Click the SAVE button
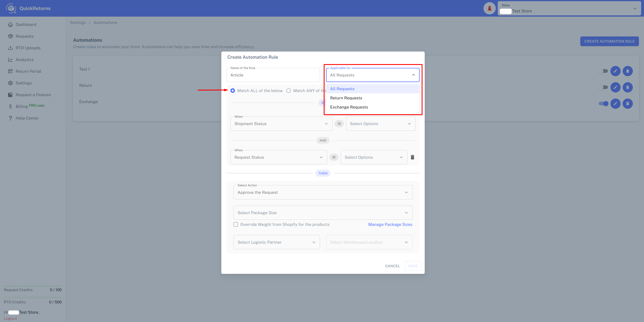Image resolution: width=644 pixels, height=322 pixels. coord(413,266)
